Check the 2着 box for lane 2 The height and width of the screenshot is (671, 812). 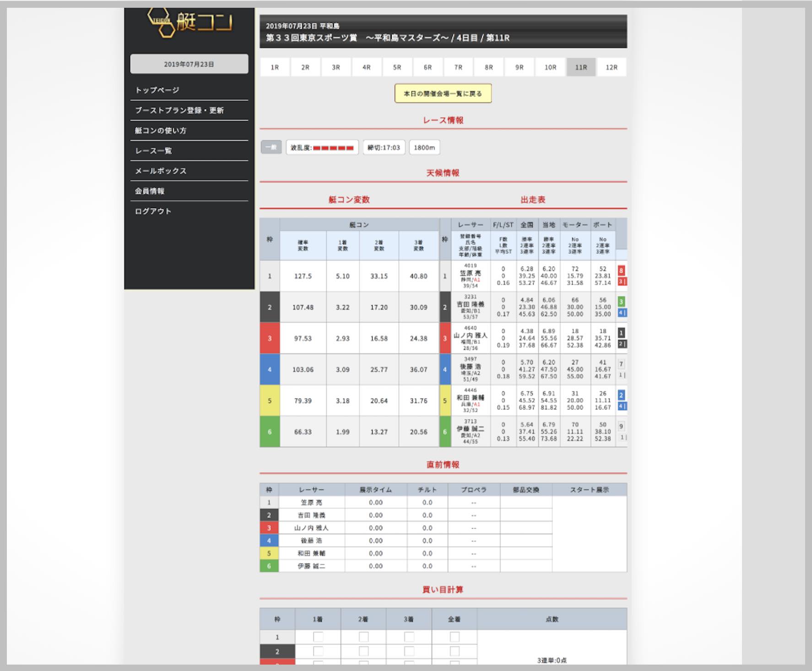(x=363, y=651)
